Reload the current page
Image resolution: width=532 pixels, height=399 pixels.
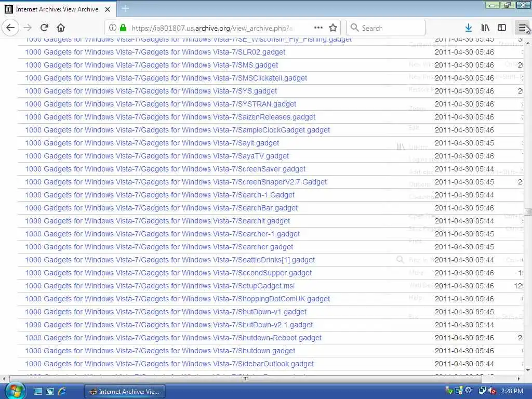44,28
